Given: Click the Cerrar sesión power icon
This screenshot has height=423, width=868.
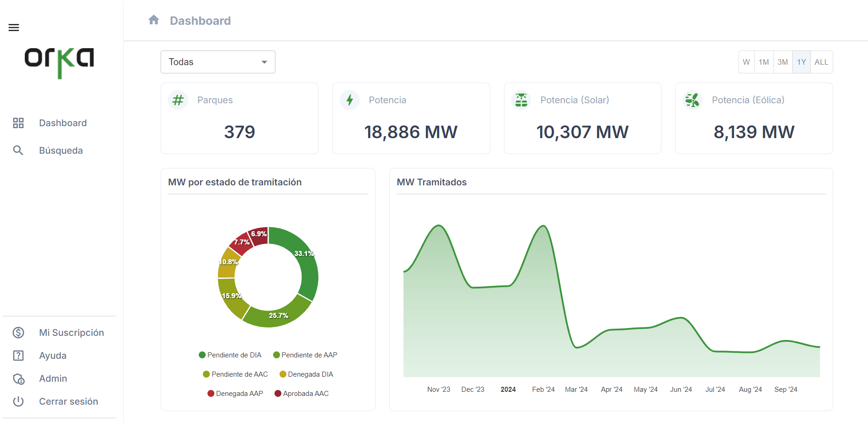Looking at the screenshot, I should coord(18,401).
